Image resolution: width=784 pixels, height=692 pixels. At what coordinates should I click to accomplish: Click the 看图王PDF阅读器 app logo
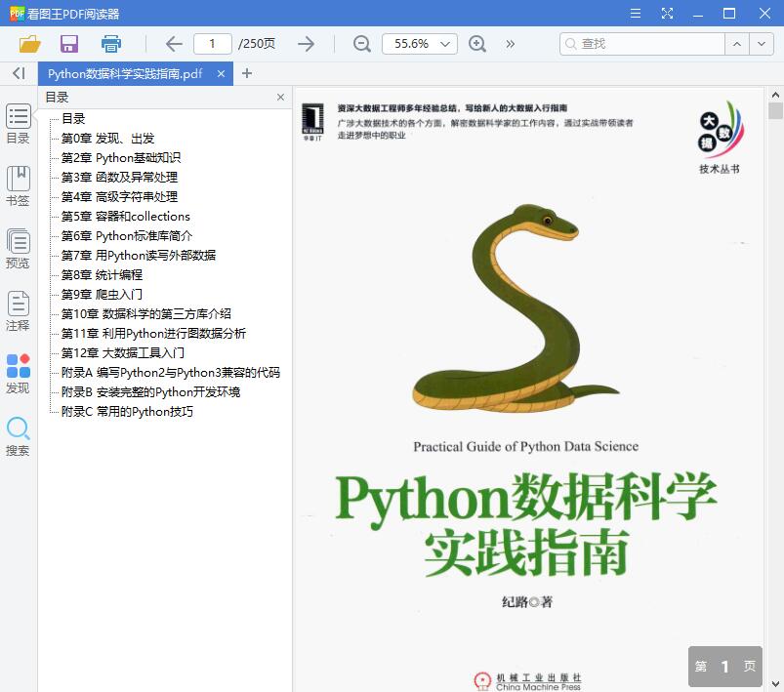tap(17, 14)
